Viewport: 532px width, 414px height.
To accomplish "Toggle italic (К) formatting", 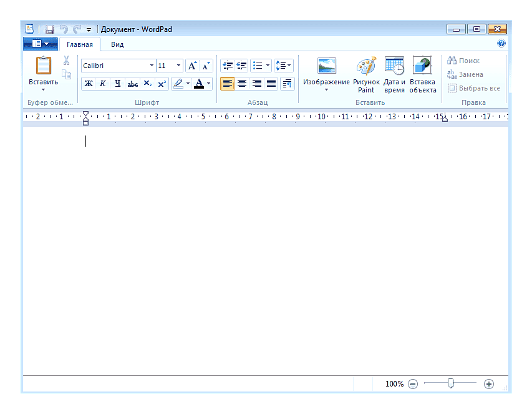I will click(x=103, y=84).
